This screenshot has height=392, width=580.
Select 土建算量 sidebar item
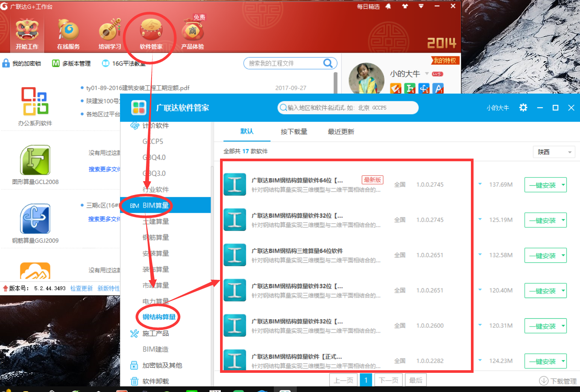[x=156, y=221]
